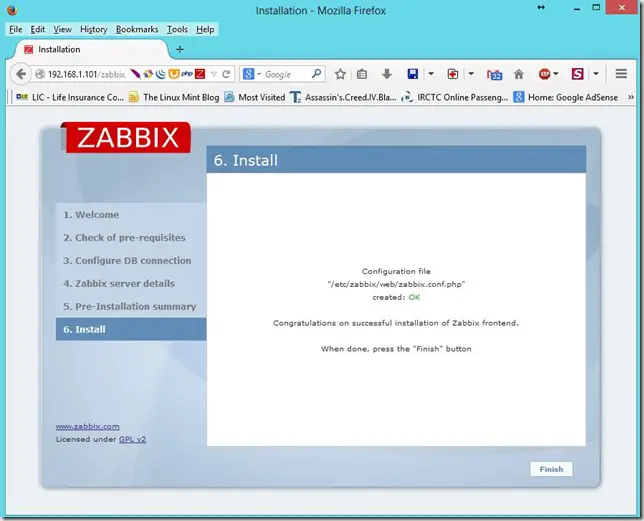The width and height of the screenshot is (644, 521).
Task: Expand the dropdown next to S icon
Action: tap(596, 74)
